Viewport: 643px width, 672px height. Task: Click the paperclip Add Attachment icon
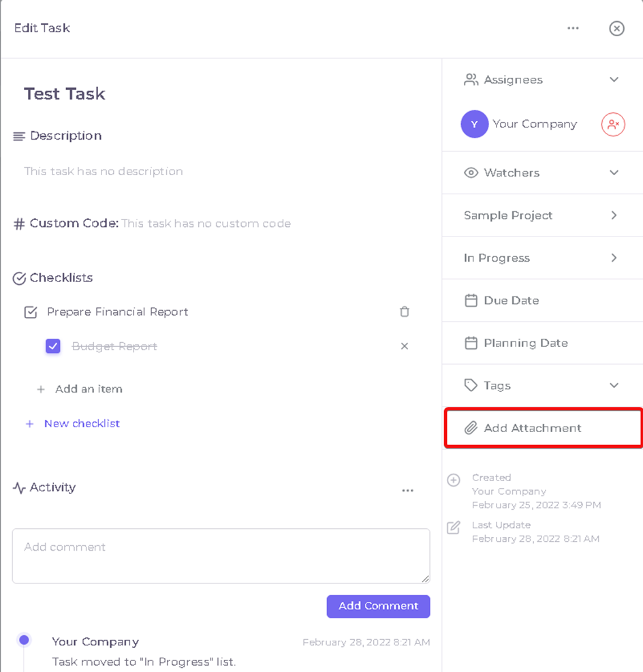point(471,428)
